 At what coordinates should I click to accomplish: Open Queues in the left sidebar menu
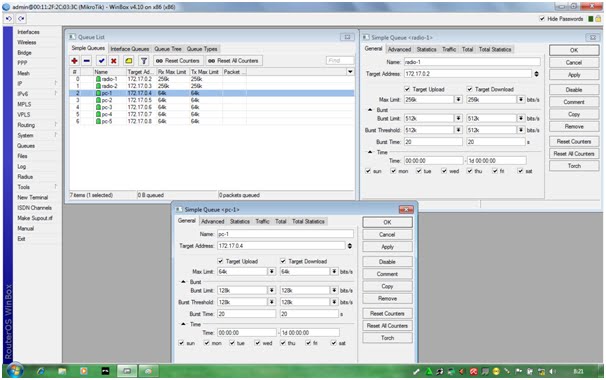pos(26,146)
